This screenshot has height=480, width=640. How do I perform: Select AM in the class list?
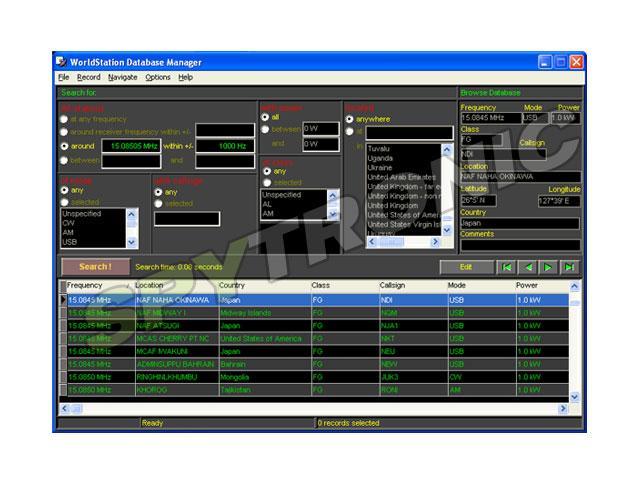pyautogui.click(x=269, y=213)
